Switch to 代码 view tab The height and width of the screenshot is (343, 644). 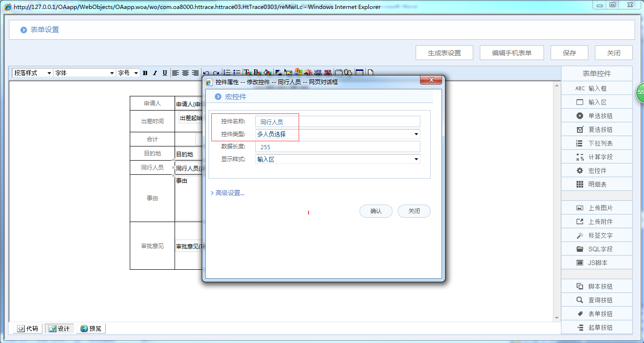[27, 328]
